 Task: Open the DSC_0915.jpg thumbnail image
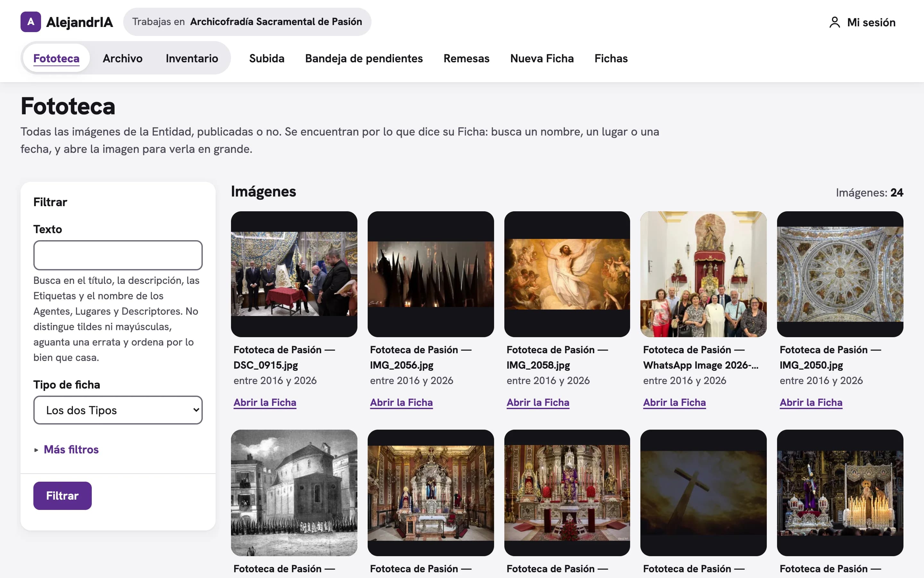coord(294,274)
